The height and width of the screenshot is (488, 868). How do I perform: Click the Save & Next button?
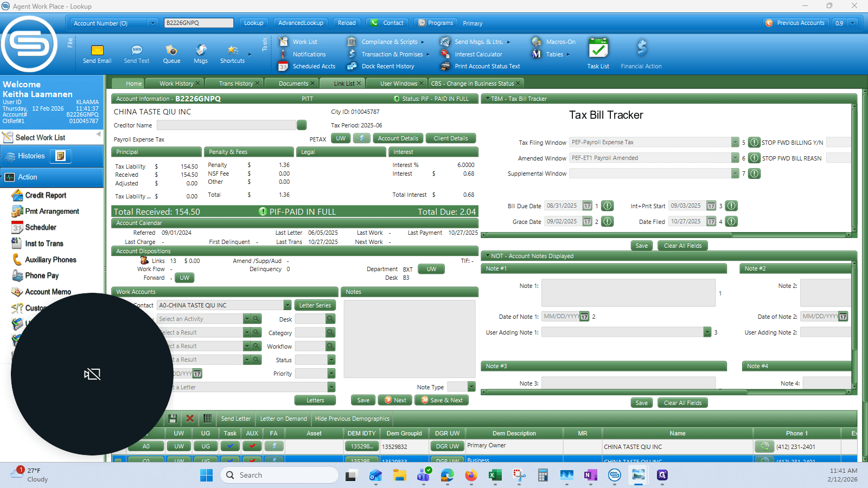(x=442, y=400)
